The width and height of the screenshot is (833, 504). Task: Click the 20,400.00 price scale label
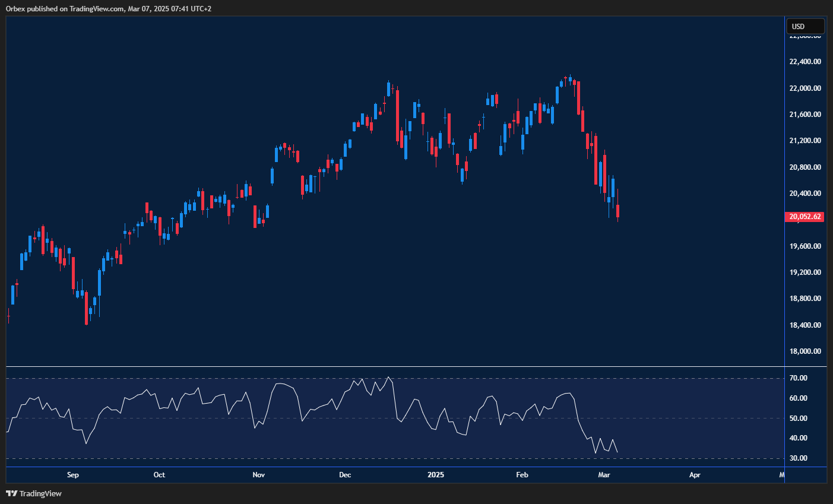(805, 194)
